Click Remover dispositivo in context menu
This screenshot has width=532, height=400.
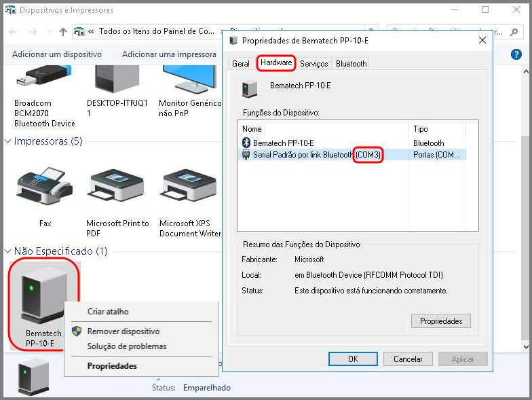point(123,331)
